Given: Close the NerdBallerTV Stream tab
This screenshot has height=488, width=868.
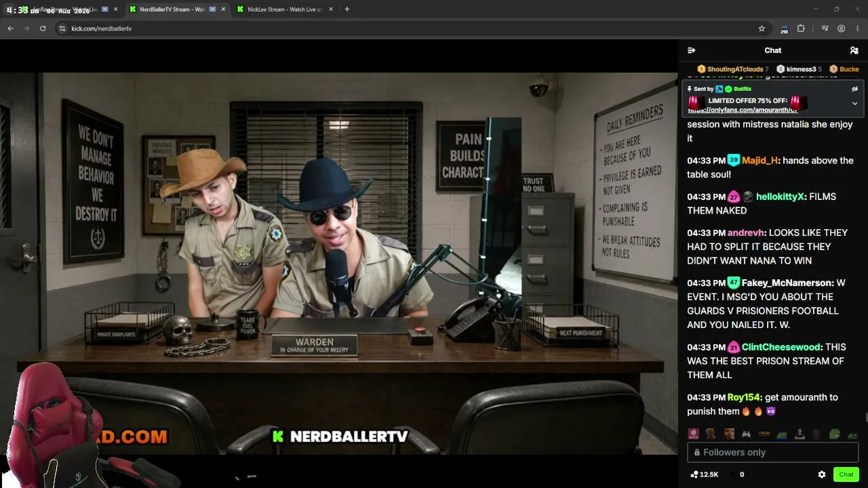Looking at the screenshot, I should pos(223,9).
